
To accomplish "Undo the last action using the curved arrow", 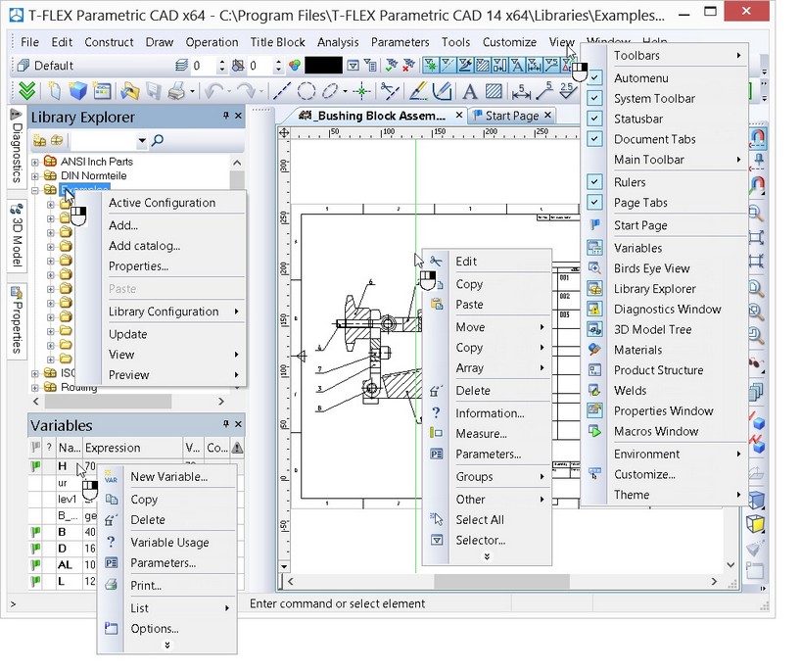I will (213, 91).
